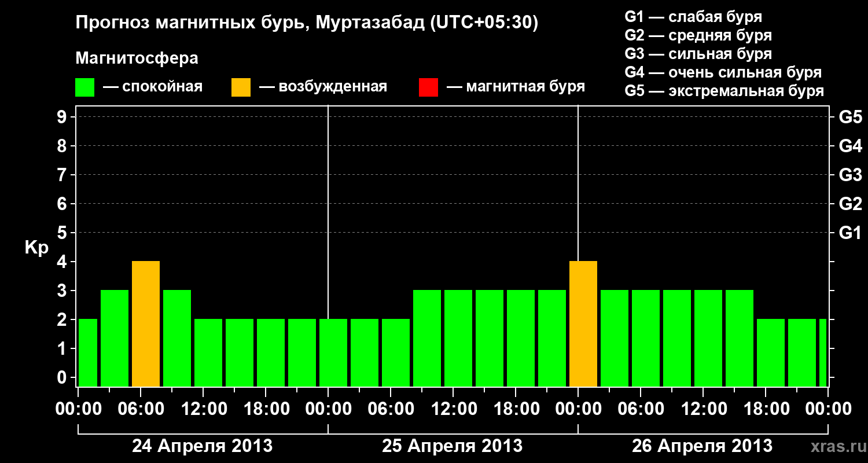Click the orange Kp 4 bar on 26 April

coord(583,324)
